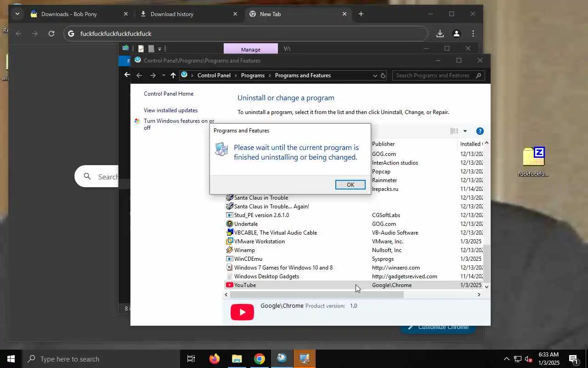This screenshot has height=368, width=588.
Task: Close the New Tab tab in Chrome
Action: pyautogui.click(x=345, y=14)
